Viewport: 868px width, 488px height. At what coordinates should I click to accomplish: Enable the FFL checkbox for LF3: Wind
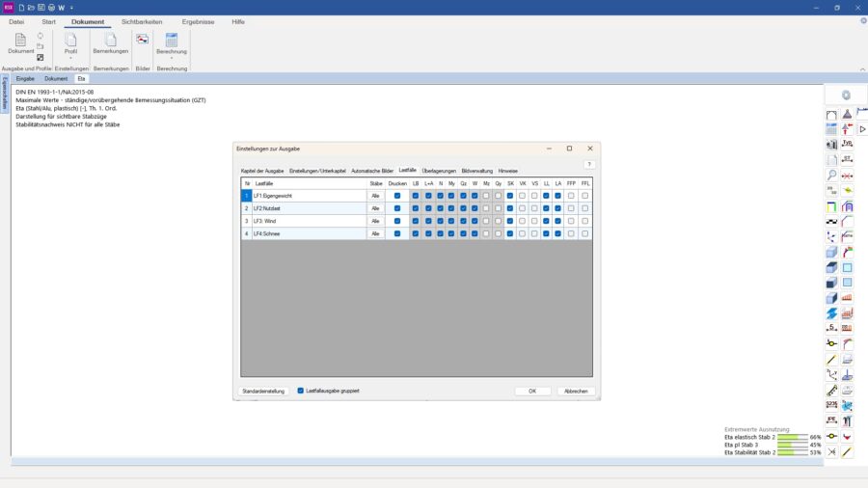[x=585, y=221]
